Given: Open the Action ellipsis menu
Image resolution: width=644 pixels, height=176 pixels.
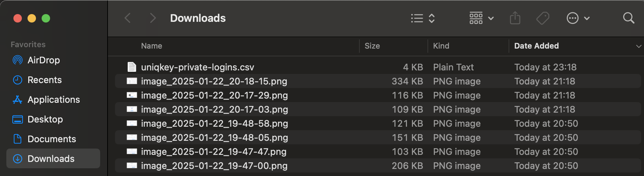Looking at the screenshot, I should [x=578, y=18].
